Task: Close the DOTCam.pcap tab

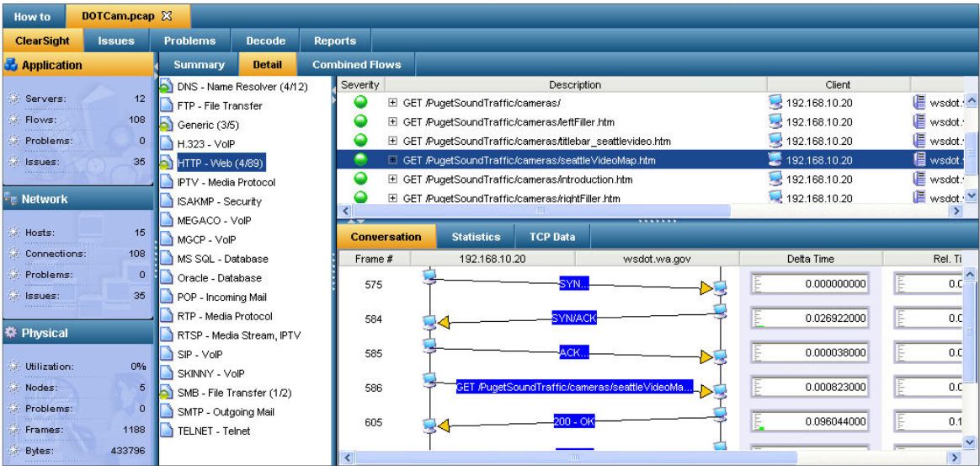Action: click(166, 16)
